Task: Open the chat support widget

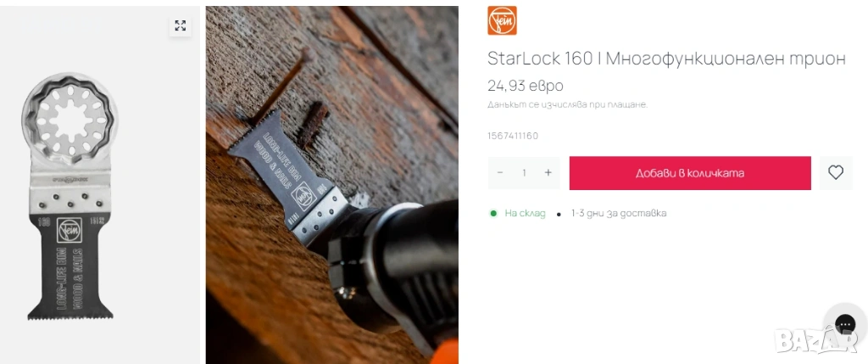Action: click(x=845, y=324)
